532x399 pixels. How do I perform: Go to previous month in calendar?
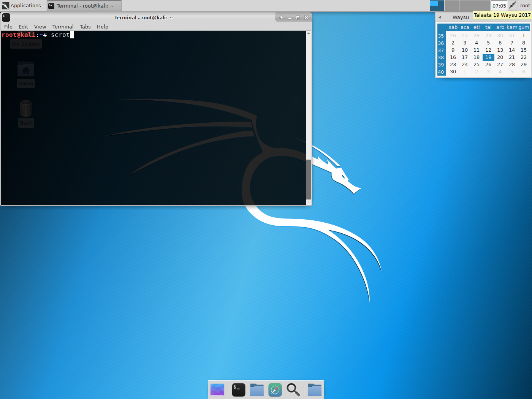(440, 17)
